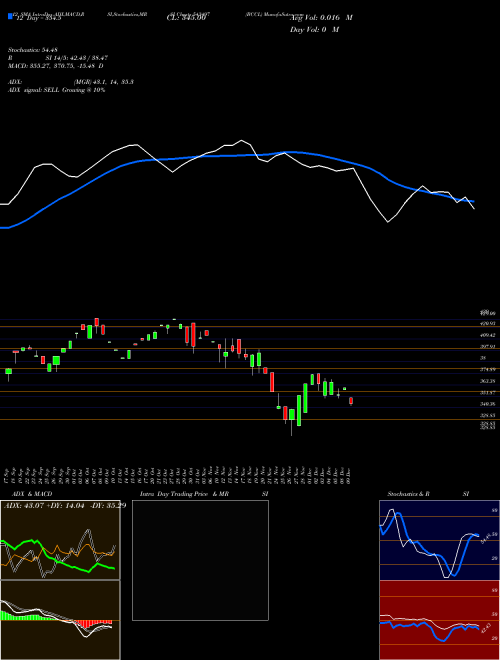Click the 397.91 price axis label
This screenshot has height=660, width=500.
click(x=488, y=346)
